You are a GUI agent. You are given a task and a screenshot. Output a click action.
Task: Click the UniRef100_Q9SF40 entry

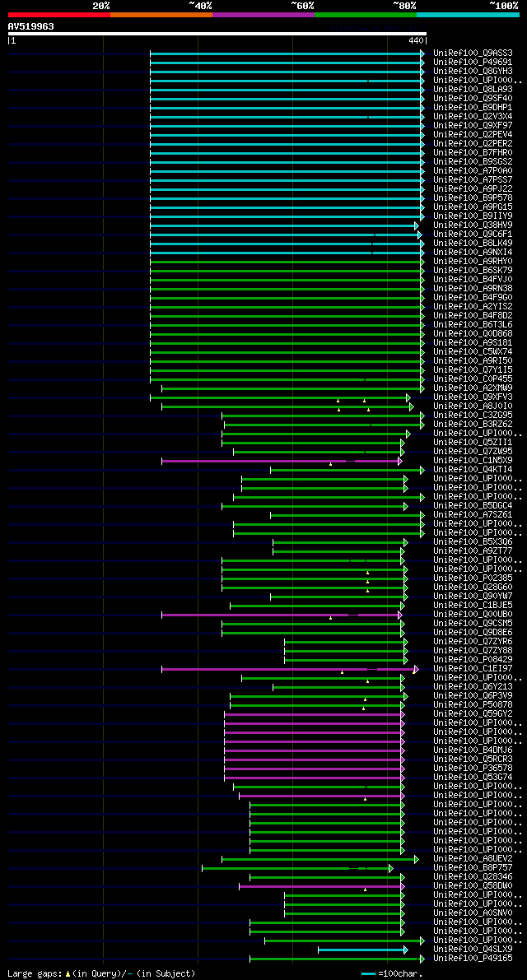tap(473, 99)
